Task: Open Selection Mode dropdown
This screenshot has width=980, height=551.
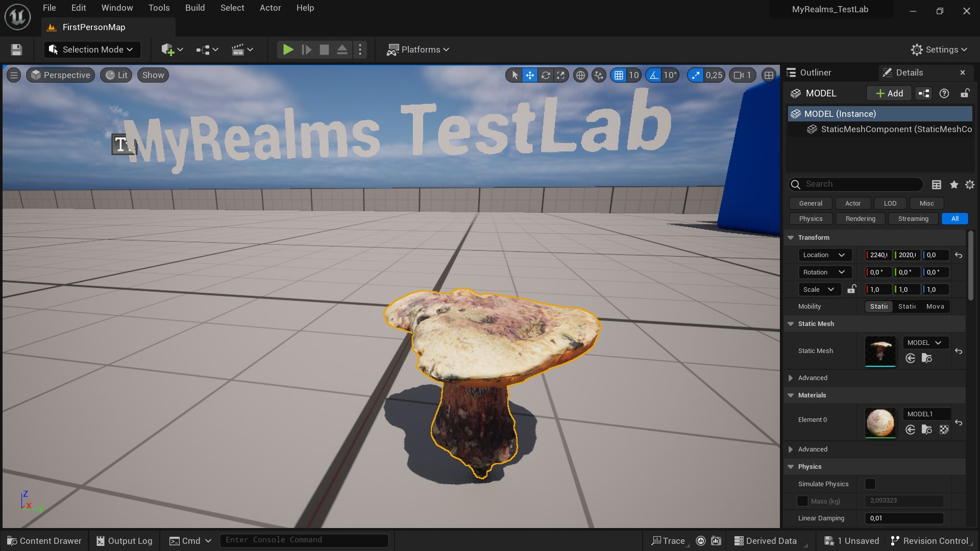Action: coord(92,49)
